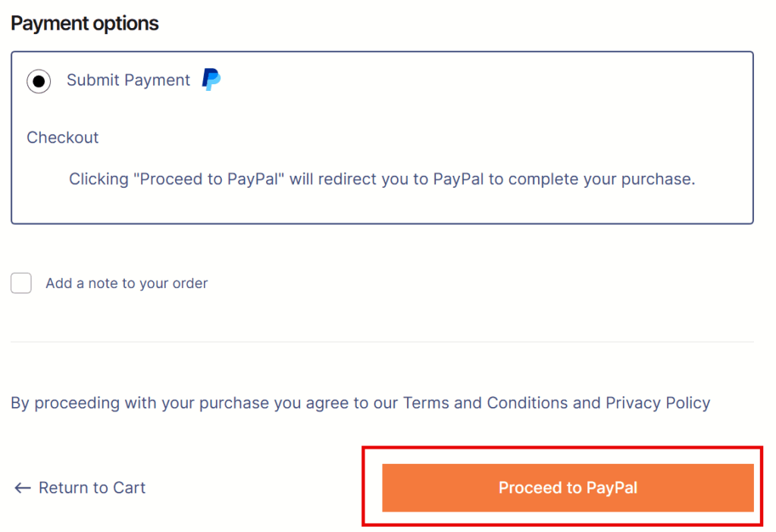The width and height of the screenshot is (776, 532).
Task: Click the Proceed to PayPal button
Action: click(x=568, y=487)
